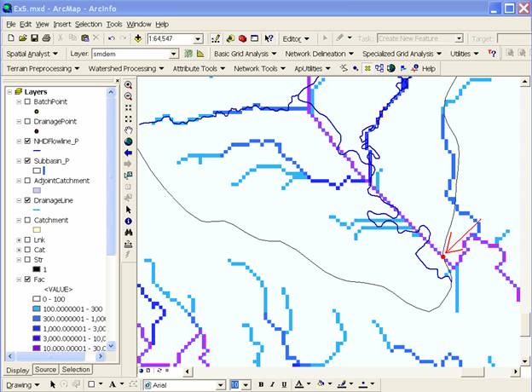This screenshot has height=392, width=532.
Task: Open the Editor menu button
Action: click(x=295, y=38)
